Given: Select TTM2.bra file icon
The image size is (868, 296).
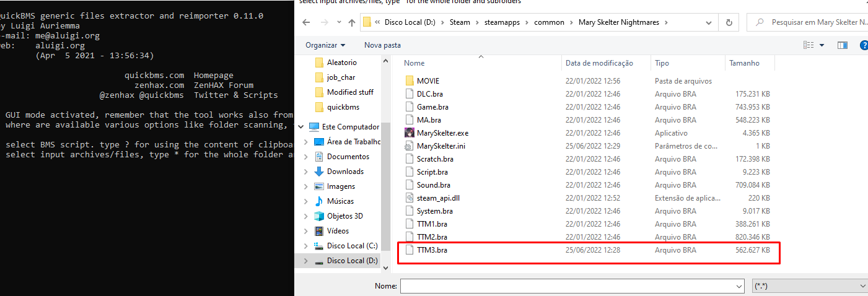Looking at the screenshot, I should pos(409,237).
